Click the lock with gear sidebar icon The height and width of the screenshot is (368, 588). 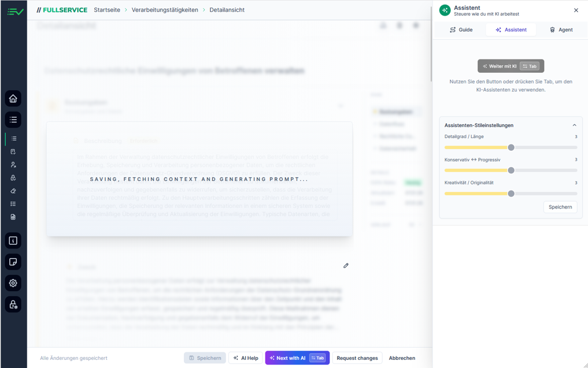[x=13, y=304]
